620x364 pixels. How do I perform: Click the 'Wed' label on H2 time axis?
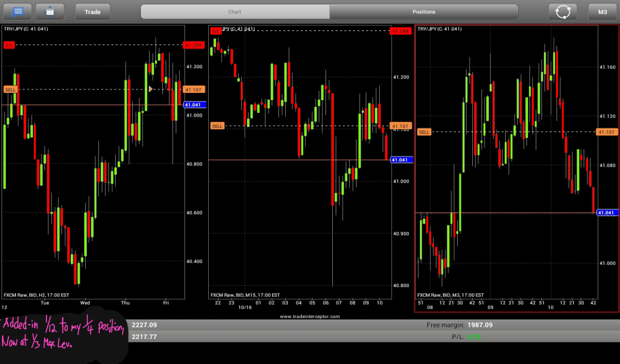[85, 303]
